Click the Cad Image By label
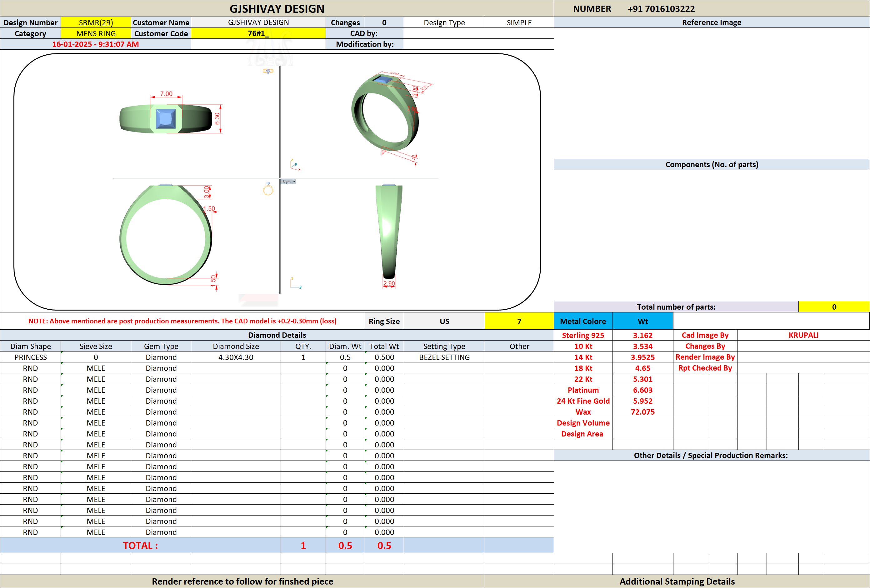870x588 pixels. pos(705,335)
